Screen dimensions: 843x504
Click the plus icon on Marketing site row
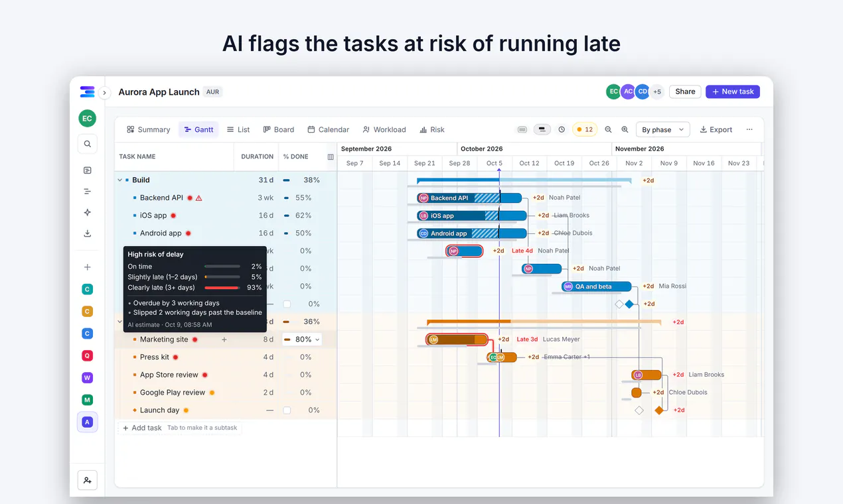(x=224, y=340)
